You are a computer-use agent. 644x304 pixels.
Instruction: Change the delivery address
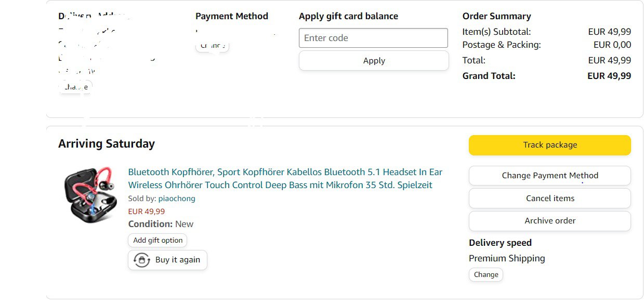tap(75, 87)
